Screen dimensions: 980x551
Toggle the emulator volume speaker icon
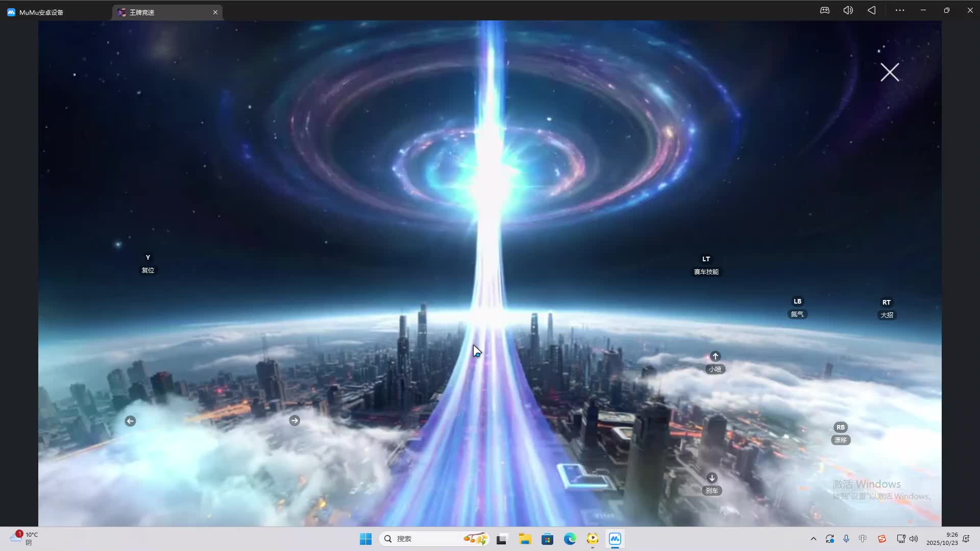coord(848,10)
